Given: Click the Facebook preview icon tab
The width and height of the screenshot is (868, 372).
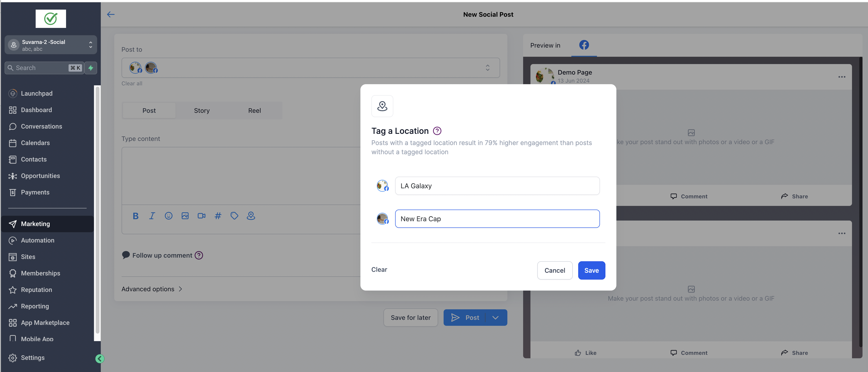Looking at the screenshot, I should click(584, 45).
